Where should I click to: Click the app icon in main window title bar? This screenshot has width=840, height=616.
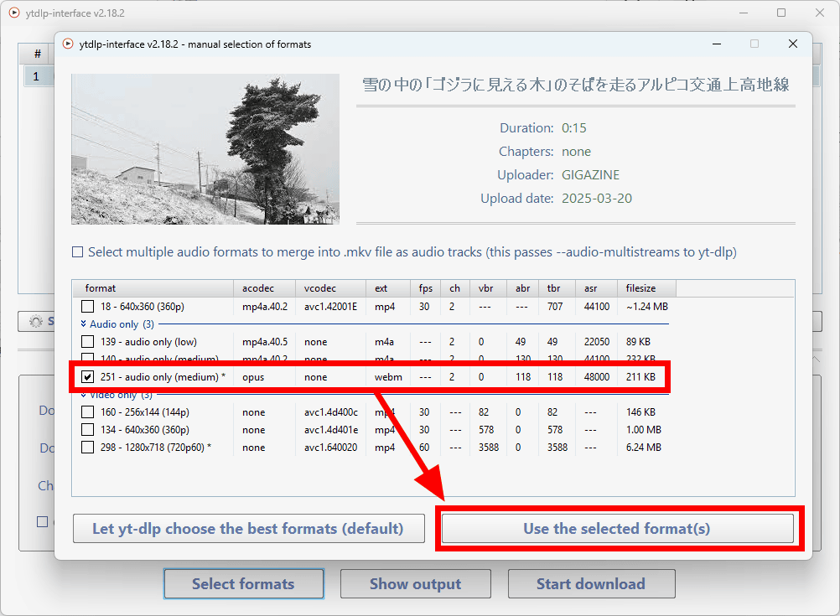pyautogui.click(x=13, y=13)
